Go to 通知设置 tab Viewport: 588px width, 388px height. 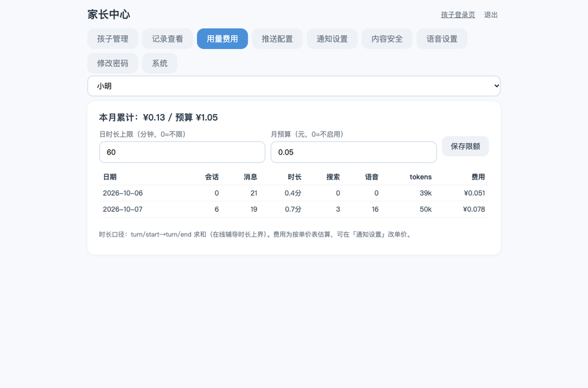click(332, 39)
